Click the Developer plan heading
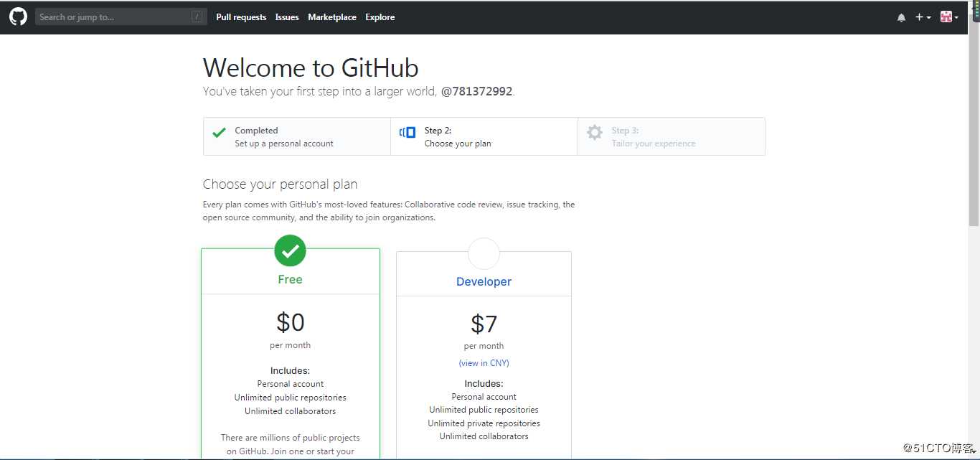980x460 pixels. point(484,282)
